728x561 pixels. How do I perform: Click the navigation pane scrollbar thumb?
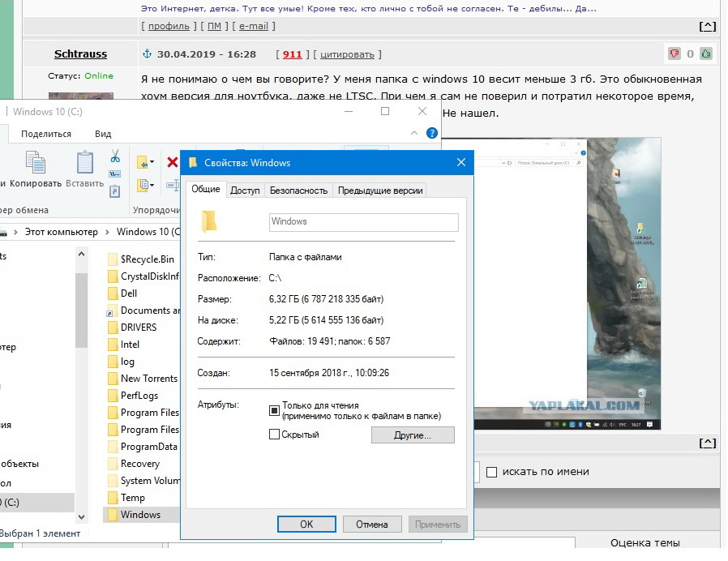coord(81,310)
